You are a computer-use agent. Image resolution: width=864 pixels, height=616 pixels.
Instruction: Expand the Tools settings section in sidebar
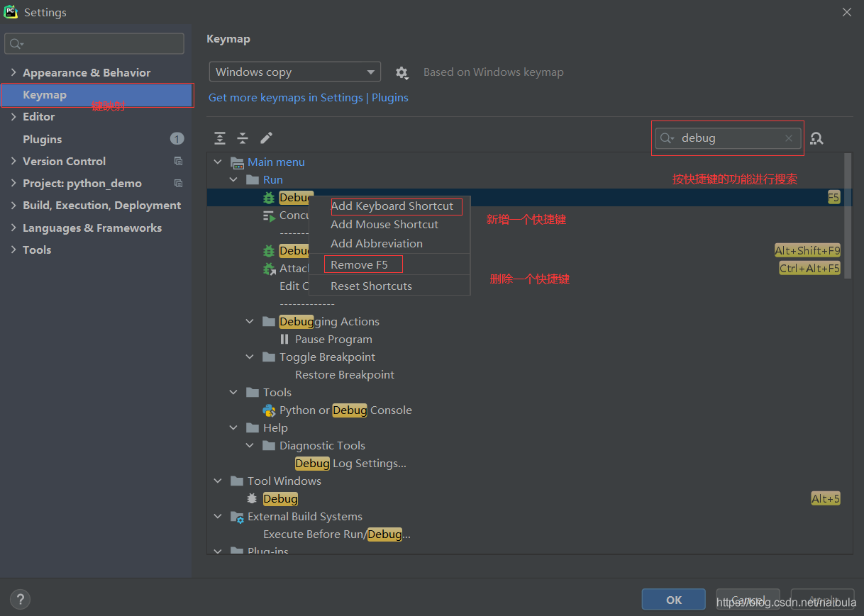tap(13, 250)
